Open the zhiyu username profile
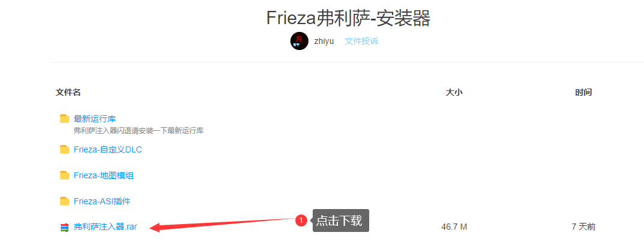Image resolution: width=644 pixels, height=244 pixels. [x=324, y=41]
